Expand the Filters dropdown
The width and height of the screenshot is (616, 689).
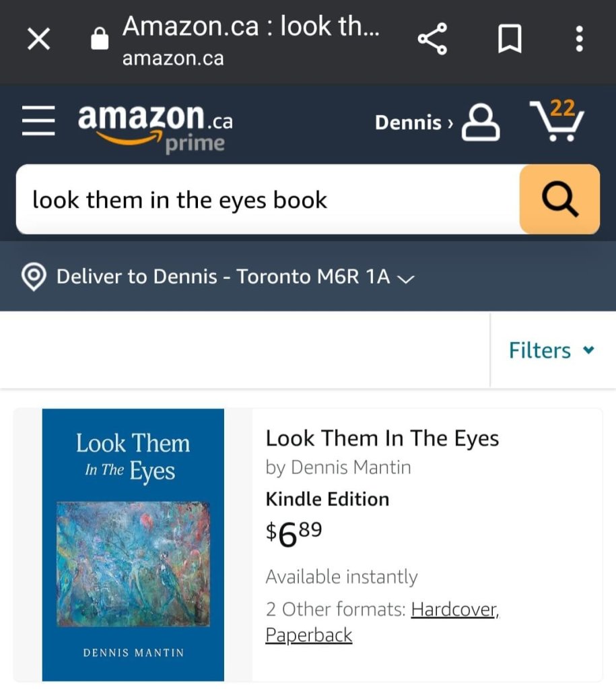(x=551, y=350)
